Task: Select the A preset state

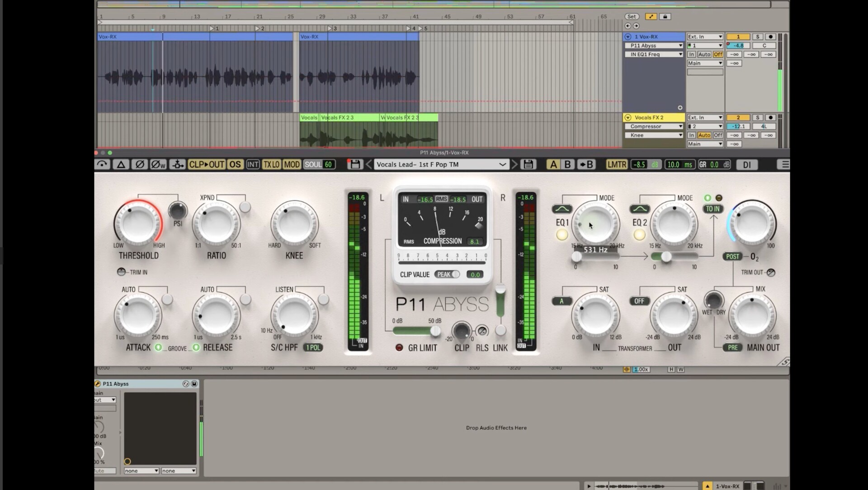Action: point(553,164)
